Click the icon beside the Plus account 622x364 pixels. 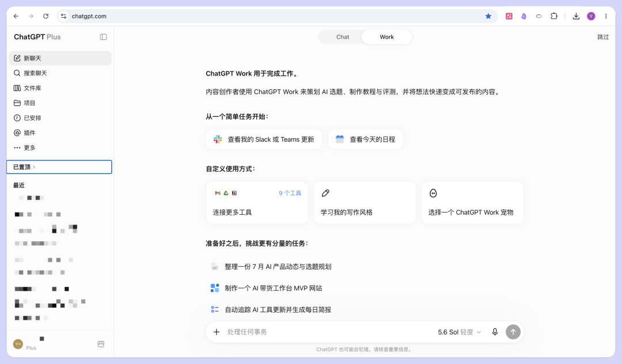point(101,344)
